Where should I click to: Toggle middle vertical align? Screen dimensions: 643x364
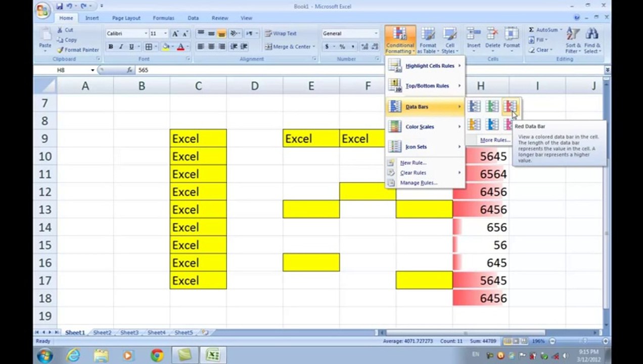[211, 33]
